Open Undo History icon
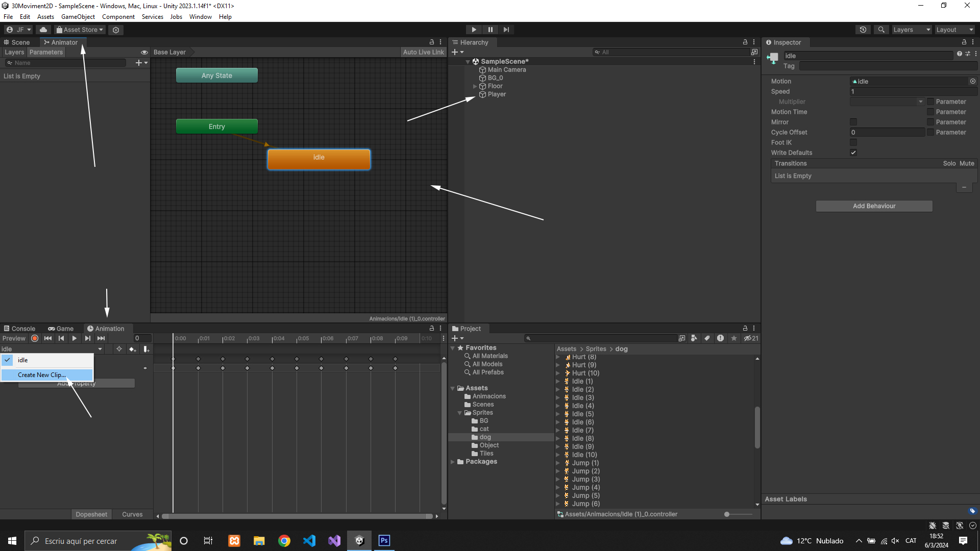 coord(863,30)
